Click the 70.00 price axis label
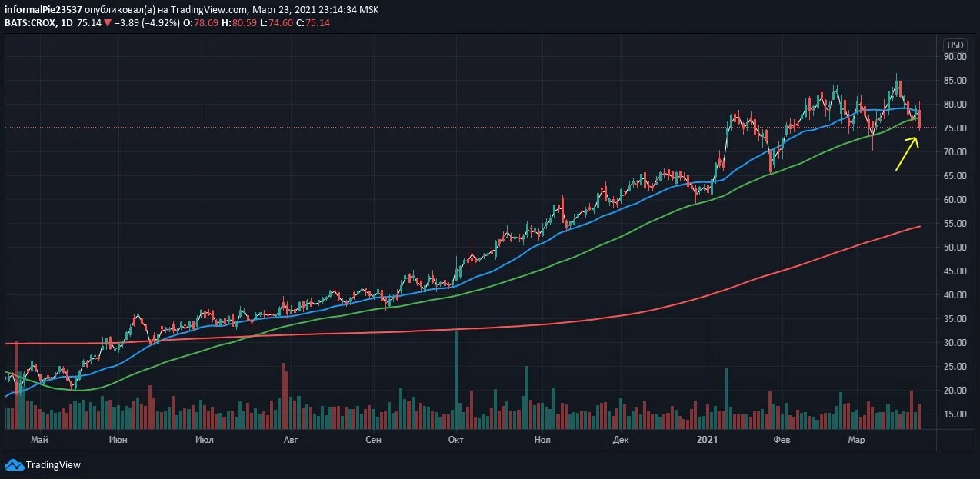The height and width of the screenshot is (479, 980). point(956,151)
